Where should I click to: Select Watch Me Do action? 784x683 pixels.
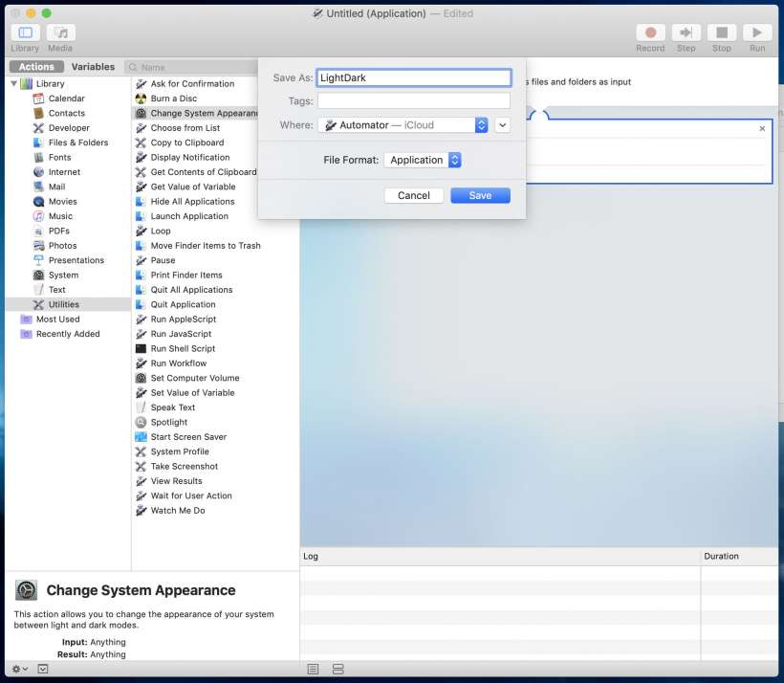(x=178, y=511)
